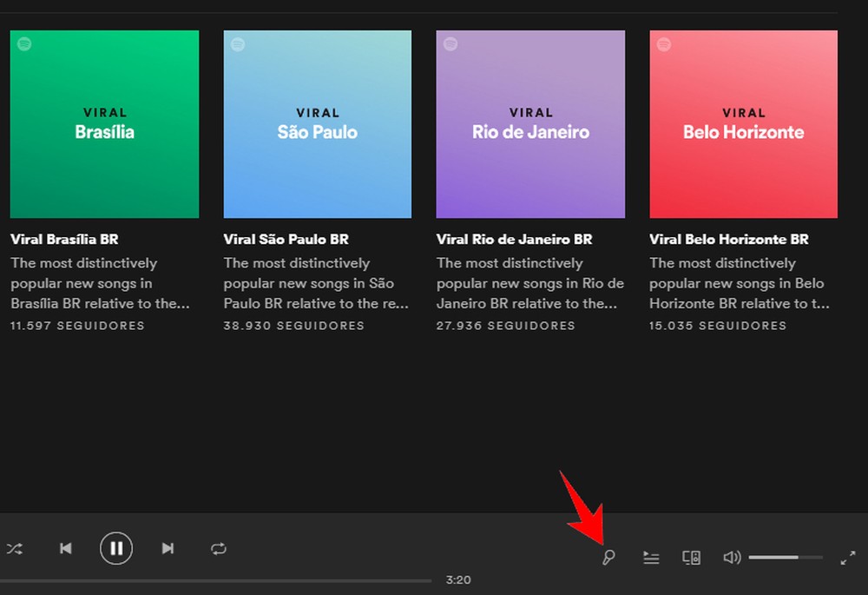Screen dimensions: 868x595
Task: Toggle repeat mode
Action: [x=218, y=548]
